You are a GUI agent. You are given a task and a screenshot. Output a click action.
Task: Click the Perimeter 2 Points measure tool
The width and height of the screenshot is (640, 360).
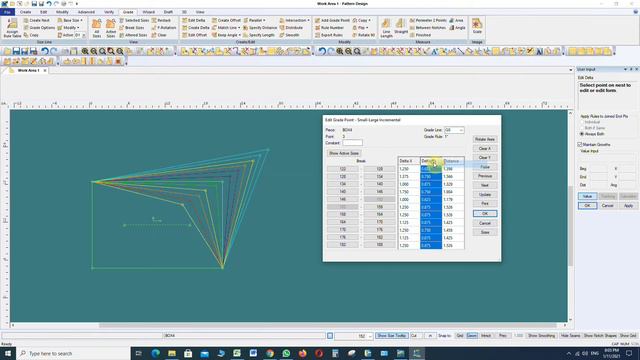coord(428,20)
